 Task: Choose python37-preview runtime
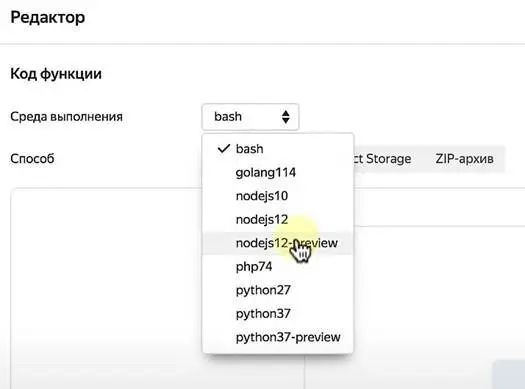coord(278,337)
